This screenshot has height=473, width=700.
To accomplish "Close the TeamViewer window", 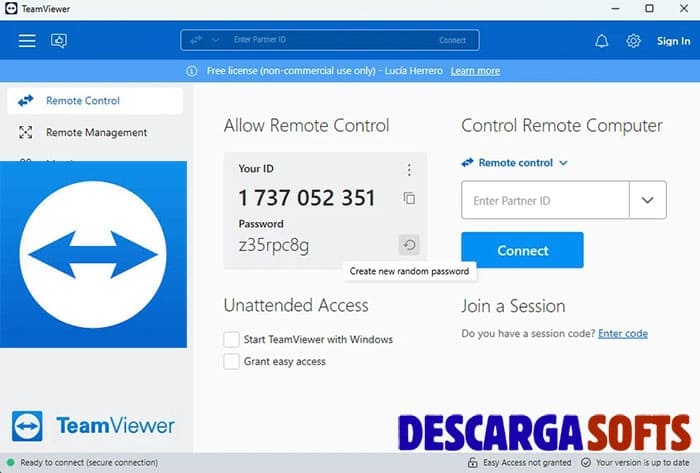I will click(x=683, y=9).
